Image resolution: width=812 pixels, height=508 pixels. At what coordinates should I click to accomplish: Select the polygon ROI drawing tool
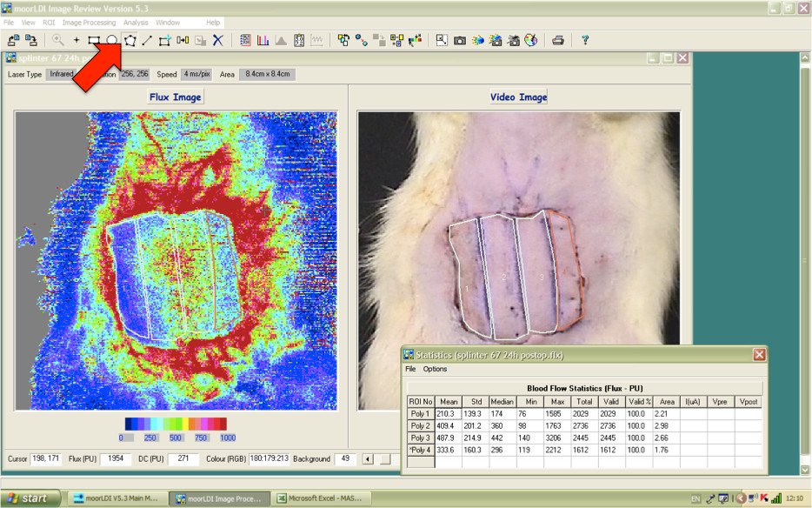130,40
